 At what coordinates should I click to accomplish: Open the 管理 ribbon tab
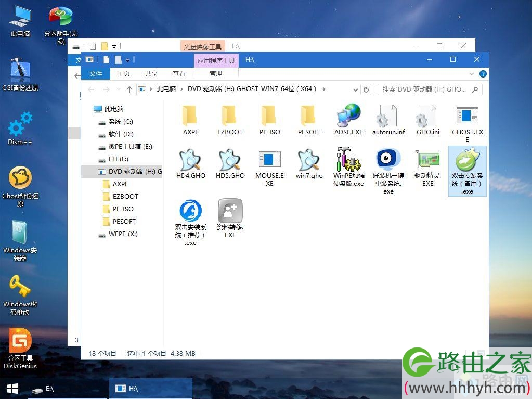point(216,74)
